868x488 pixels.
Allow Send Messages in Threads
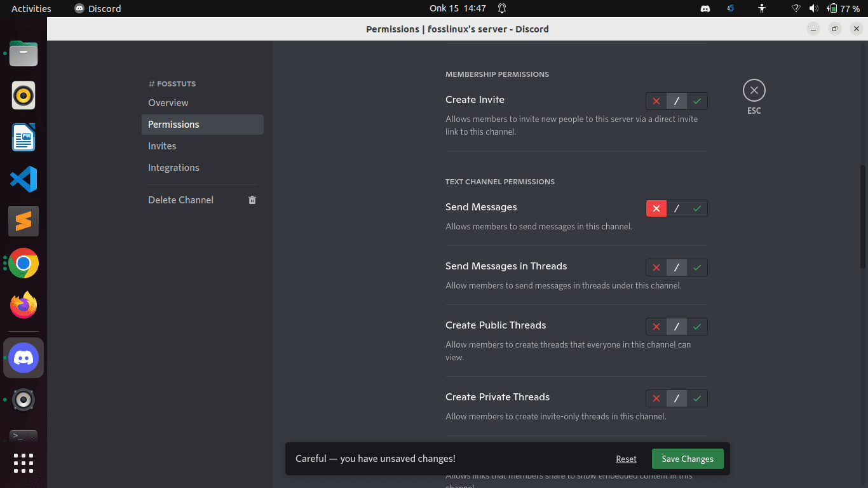tap(697, 268)
